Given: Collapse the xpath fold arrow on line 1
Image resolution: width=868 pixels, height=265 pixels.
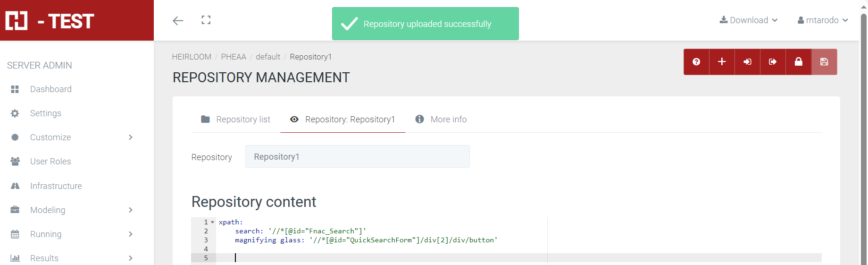Looking at the screenshot, I should pyautogui.click(x=213, y=222).
